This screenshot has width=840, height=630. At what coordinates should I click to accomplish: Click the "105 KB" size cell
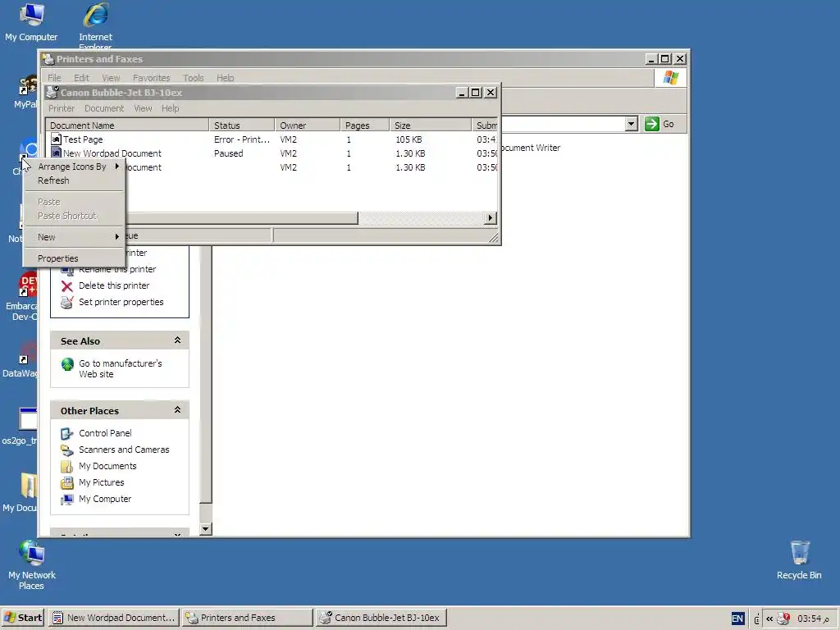click(409, 139)
